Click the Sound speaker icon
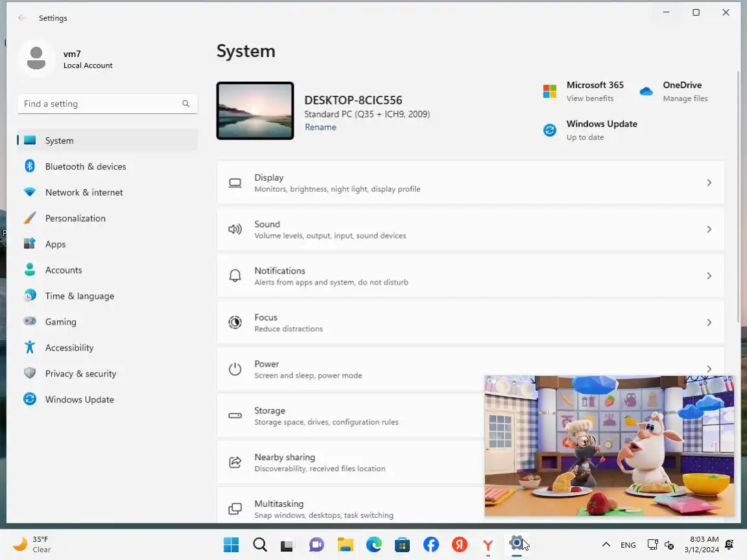The width and height of the screenshot is (747, 560). click(235, 229)
